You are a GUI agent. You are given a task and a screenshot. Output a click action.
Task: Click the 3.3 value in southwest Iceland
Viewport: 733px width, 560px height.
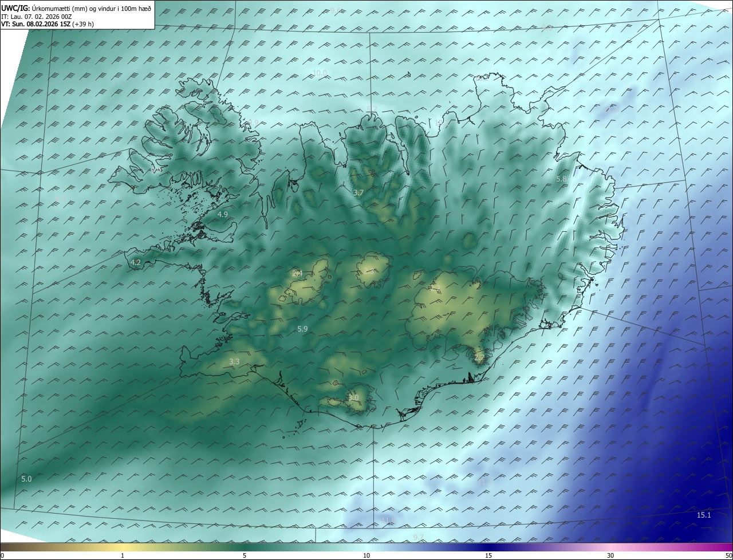tap(234, 361)
